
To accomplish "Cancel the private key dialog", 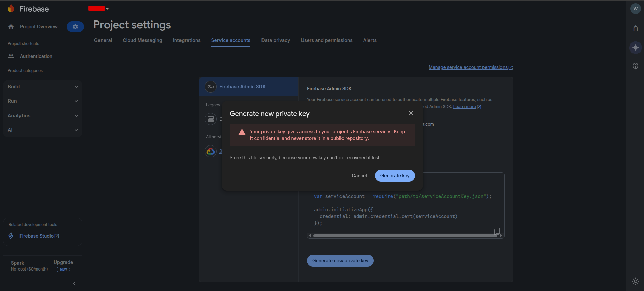I will pyautogui.click(x=359, y=176).
